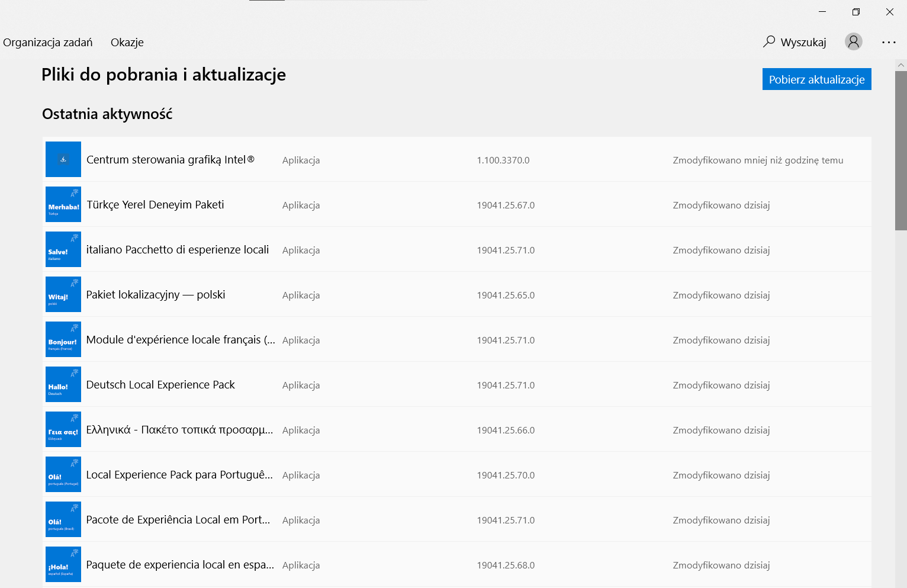Click the Hallo! Deutsch pack icon
Screen dimensions: 907x588
tap(63, 384)
